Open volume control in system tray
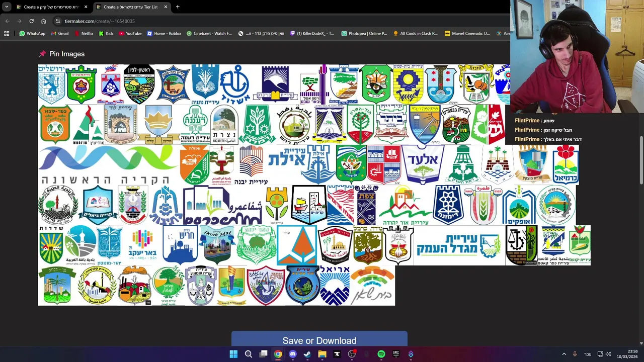644x362 pixels. (x=608, y=354)
